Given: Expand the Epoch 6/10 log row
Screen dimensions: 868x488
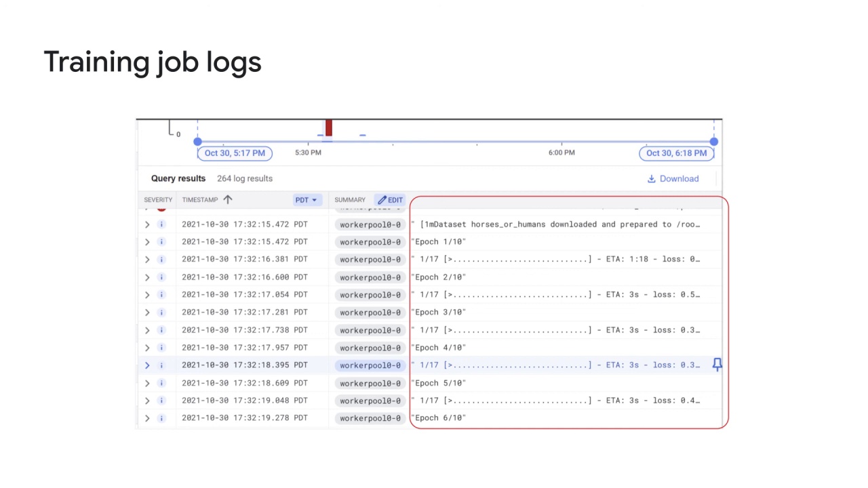Looking at the screenshot, I should (x=147, y=418).
